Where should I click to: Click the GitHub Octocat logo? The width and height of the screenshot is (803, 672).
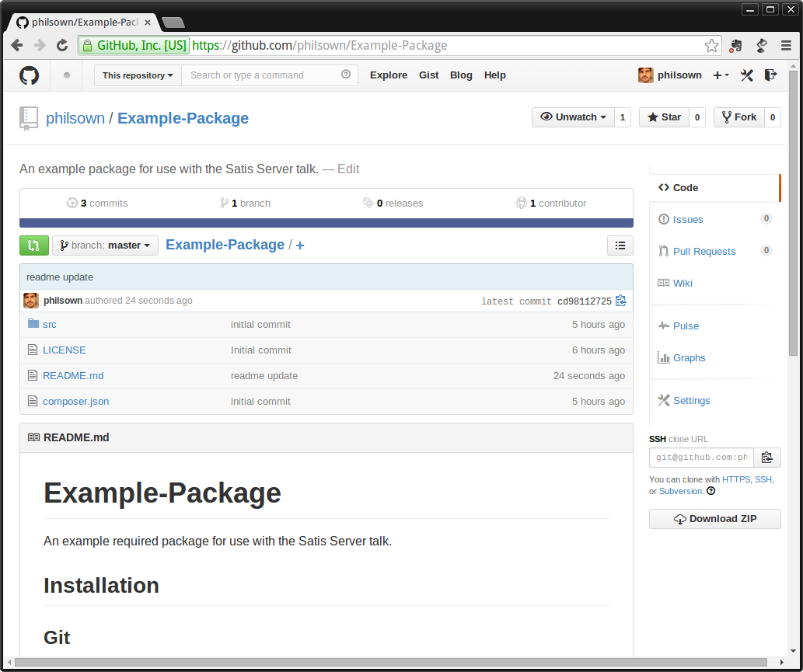click(x=30, y=75)
